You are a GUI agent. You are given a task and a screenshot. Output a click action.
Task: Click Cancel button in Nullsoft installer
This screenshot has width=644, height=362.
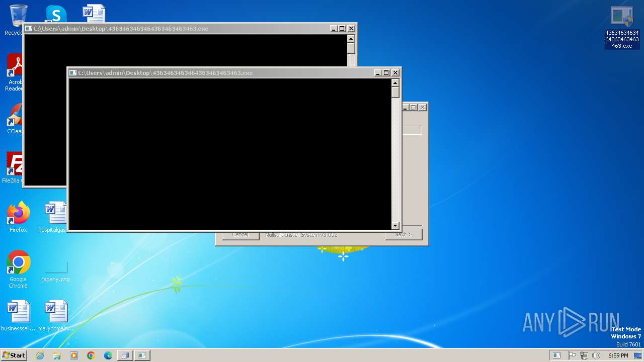240,235
